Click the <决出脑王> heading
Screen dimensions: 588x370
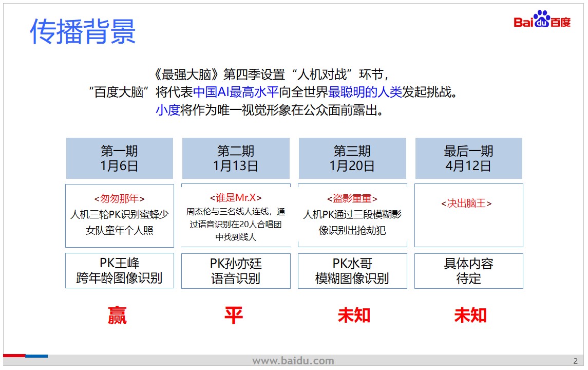[466, 203]
